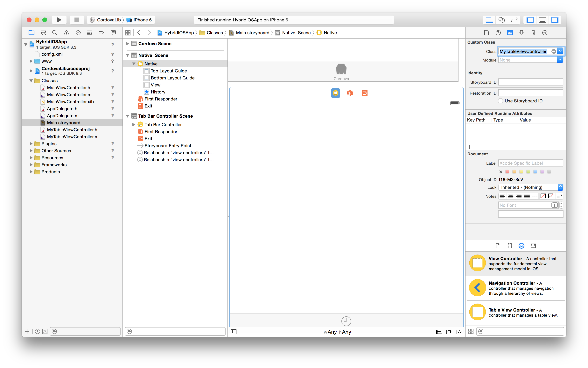Click the Storyboard ID field
This screenshot has height=368, width=588.
(x=531, y=82)
